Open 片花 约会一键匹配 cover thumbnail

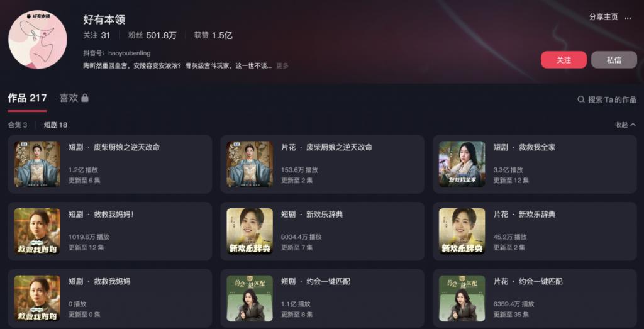(x=462, y=298)
